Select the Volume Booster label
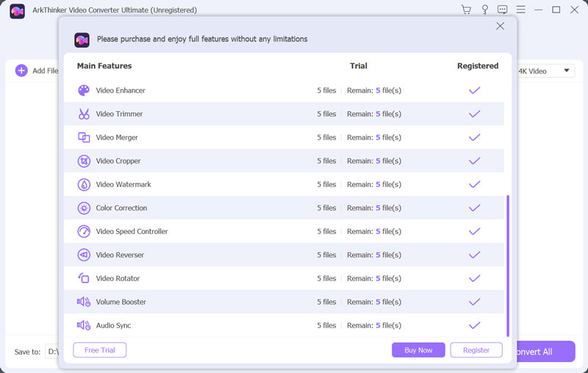Image resolution: width=588 pixels, height=373 pixels. click(121, 302)
